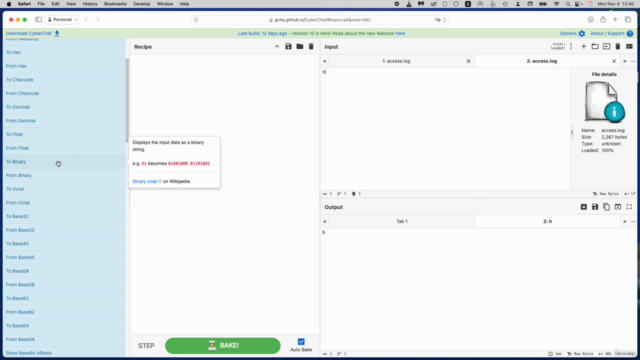Toggle the Auto Bake checkbox
640x360 pixels.
click(301, 342)
